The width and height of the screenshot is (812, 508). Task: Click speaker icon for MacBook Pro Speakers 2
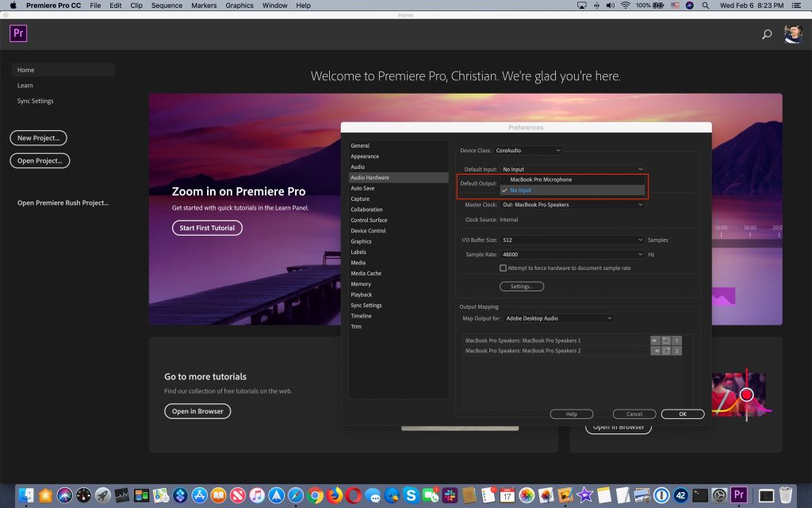pyautogui.click(x=655, y=351)
